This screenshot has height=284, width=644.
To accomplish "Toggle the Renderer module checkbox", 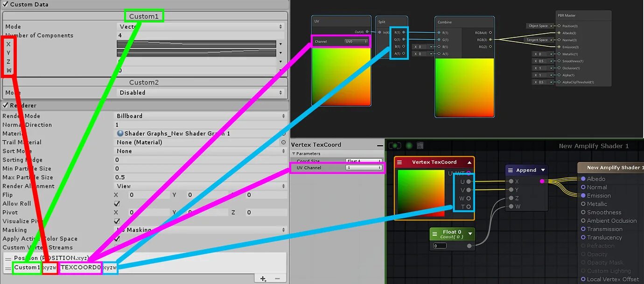I will pos(5,106).
